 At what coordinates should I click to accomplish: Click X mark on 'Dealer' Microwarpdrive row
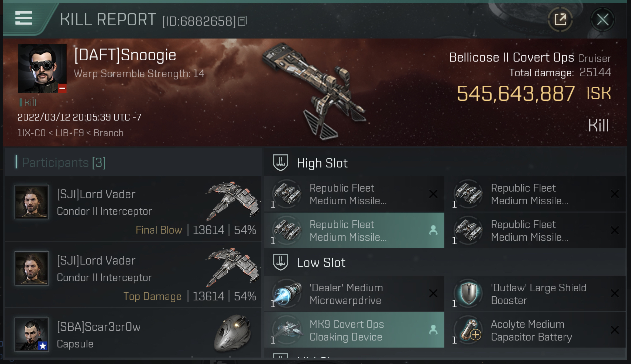pos(433,293)
